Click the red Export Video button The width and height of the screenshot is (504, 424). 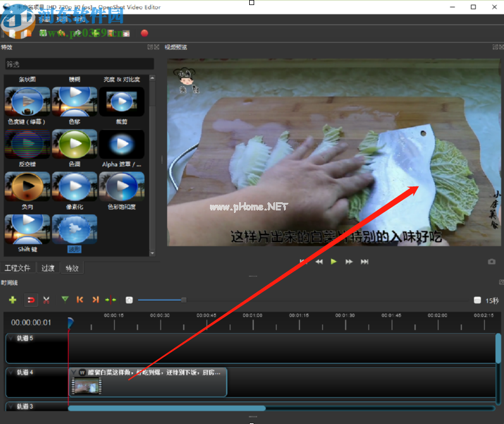pos(144,33)
